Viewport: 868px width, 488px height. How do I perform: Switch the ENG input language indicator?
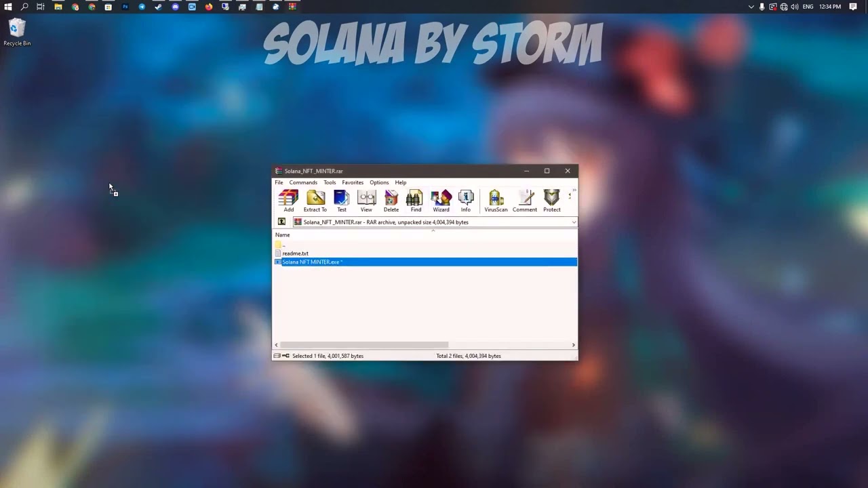coord(808,7)
